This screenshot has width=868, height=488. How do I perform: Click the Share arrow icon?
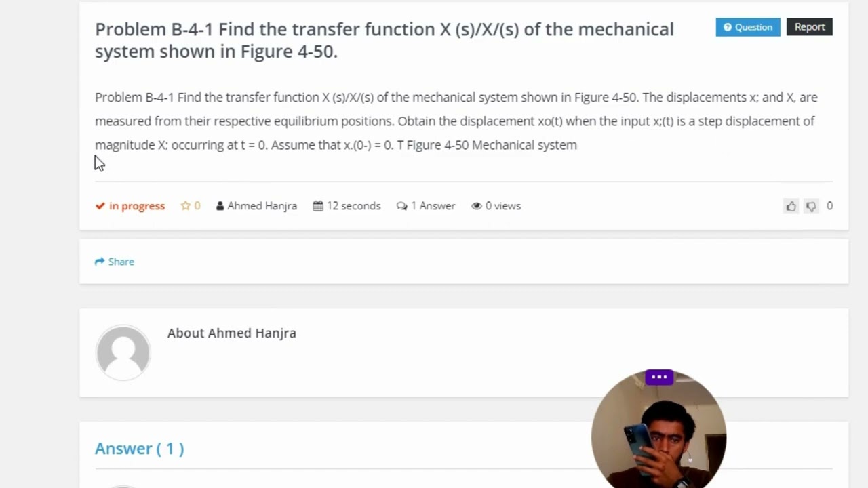(100, 262)
